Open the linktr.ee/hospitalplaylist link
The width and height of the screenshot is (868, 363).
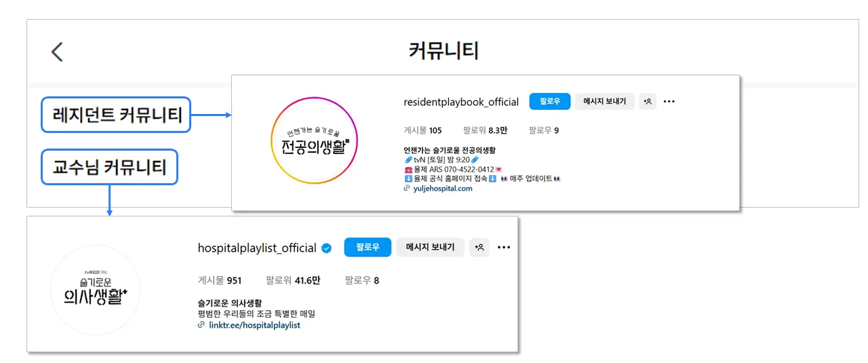pyautogui.click(x=254, y=325)
